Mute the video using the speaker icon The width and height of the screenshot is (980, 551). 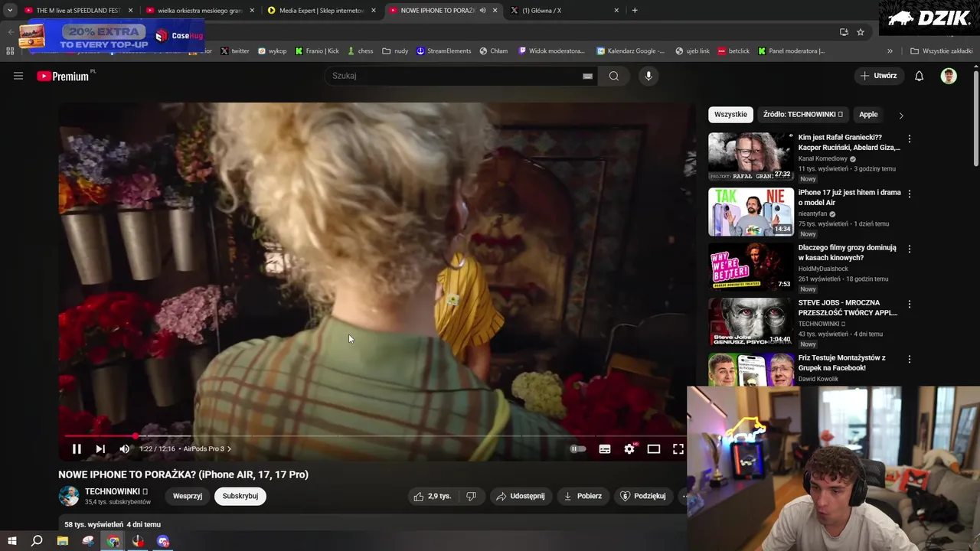pyautogui.click(x=125, y=449)
